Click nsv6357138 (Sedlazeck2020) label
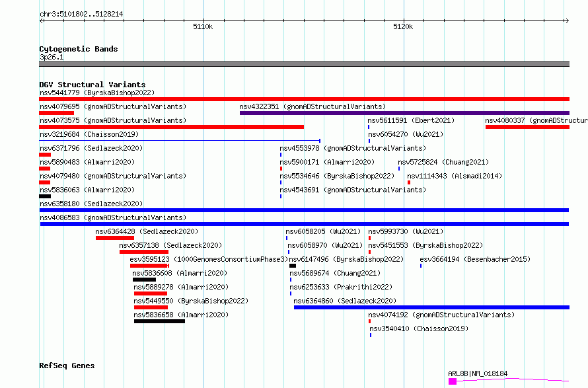Screen dimensions: 588x388 pos(170,245)
